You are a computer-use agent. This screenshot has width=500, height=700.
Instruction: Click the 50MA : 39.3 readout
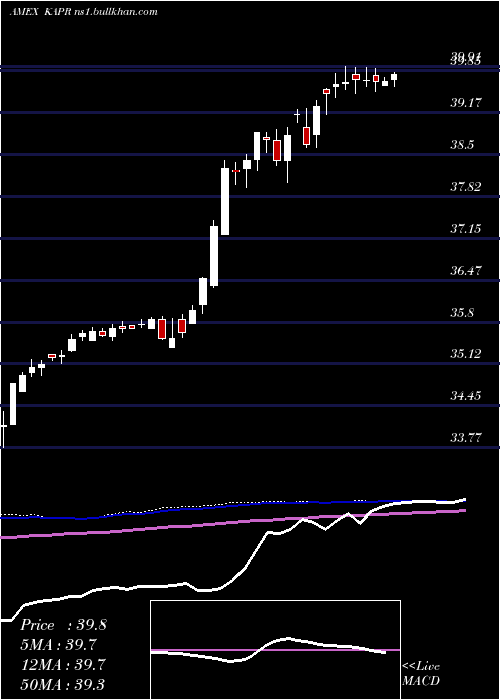62,684
